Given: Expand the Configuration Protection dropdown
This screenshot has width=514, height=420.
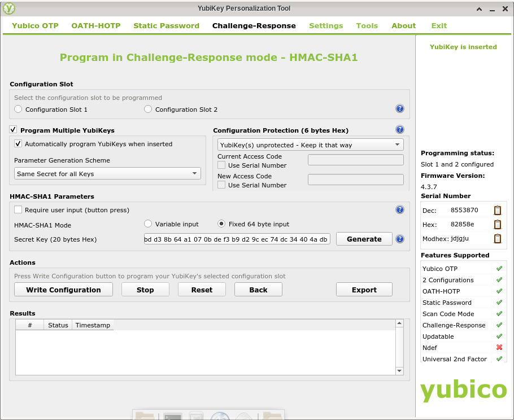Looking at the screenshot, I should tap(310, 145).
